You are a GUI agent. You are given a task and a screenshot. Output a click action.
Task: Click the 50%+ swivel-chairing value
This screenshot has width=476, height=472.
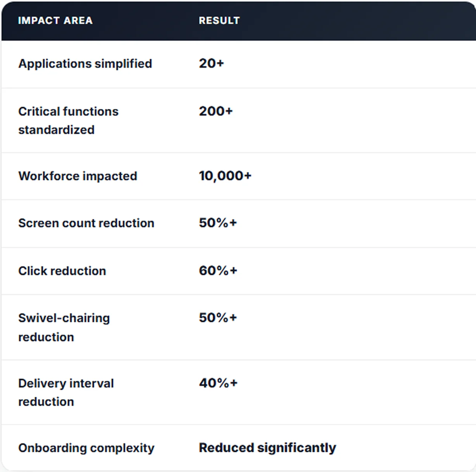(x=217, y=318)
